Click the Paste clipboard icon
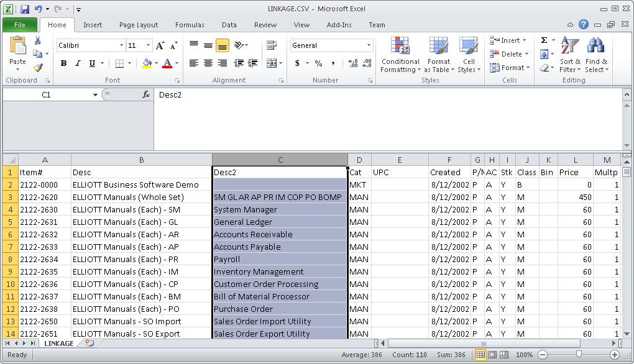634x364 pixels. (x=17, y=45)
